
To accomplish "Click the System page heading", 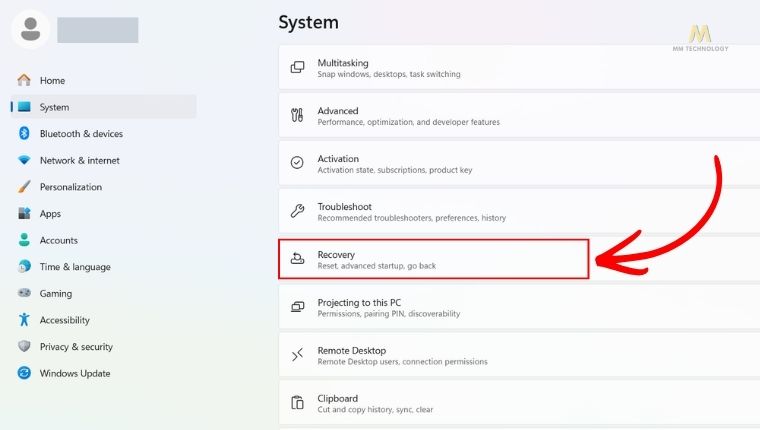I will (308, 22).
